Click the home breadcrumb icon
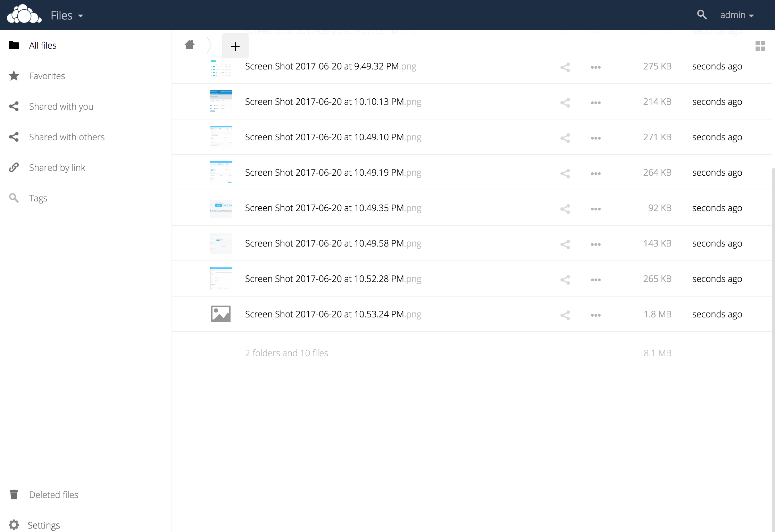 click(190, 45)
